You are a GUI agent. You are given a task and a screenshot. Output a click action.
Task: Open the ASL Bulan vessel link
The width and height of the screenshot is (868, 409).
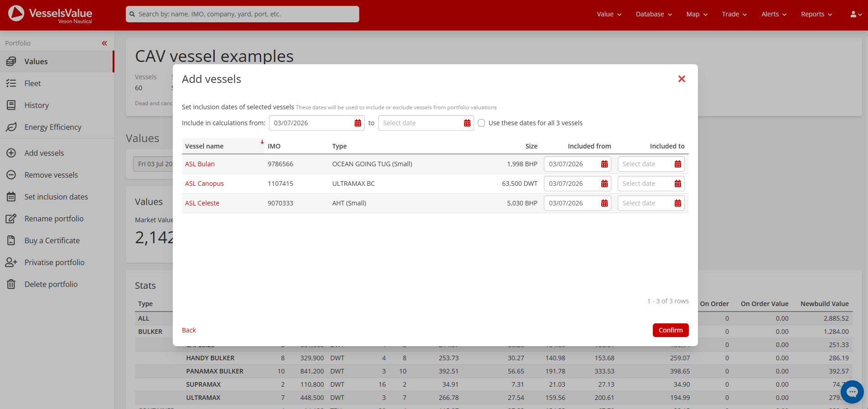click(x=200, y=164)
